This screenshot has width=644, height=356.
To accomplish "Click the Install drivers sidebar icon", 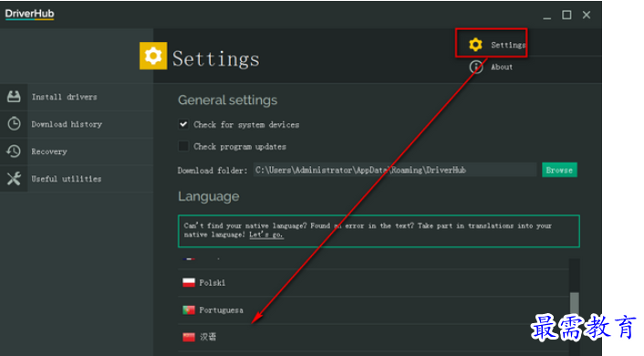I will [14, 97].
